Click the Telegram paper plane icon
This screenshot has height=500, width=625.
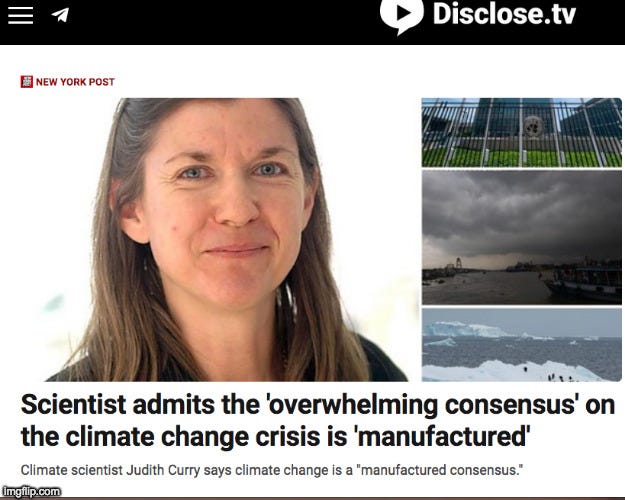(x=60, y=15)
